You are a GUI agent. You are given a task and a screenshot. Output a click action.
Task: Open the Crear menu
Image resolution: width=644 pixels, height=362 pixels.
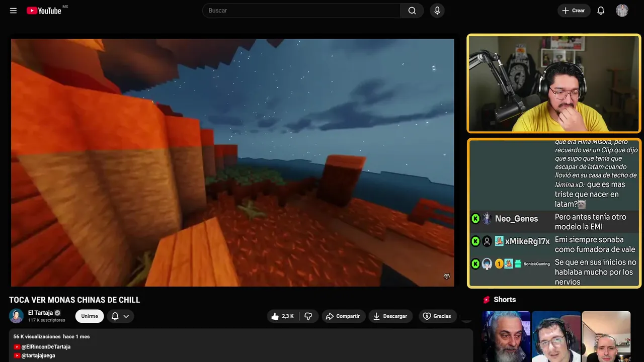(x=574, y=11)
